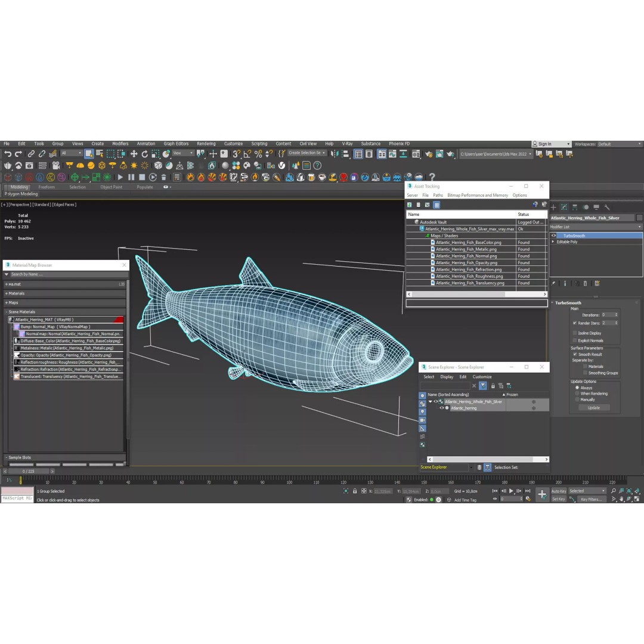Open the selection filter All dropdown
The image size is (644, 644).
click(71, 153)
